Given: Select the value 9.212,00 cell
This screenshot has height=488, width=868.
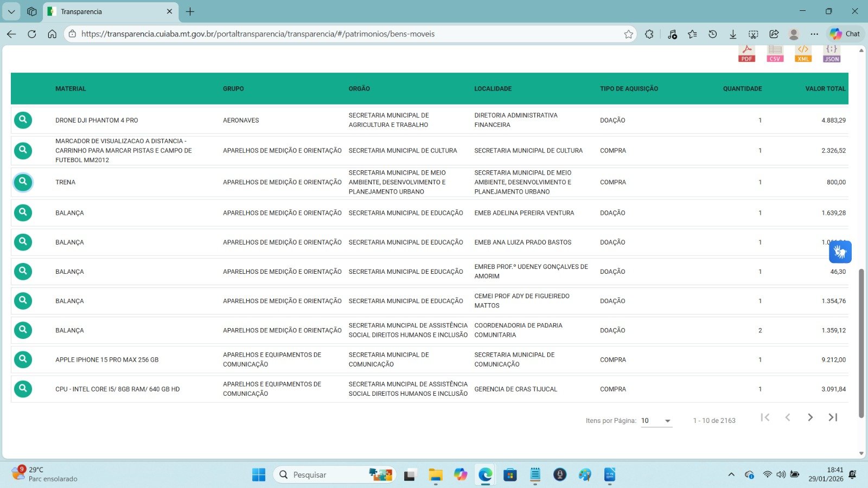Looking at the screenshot, I should coord(833,359).
